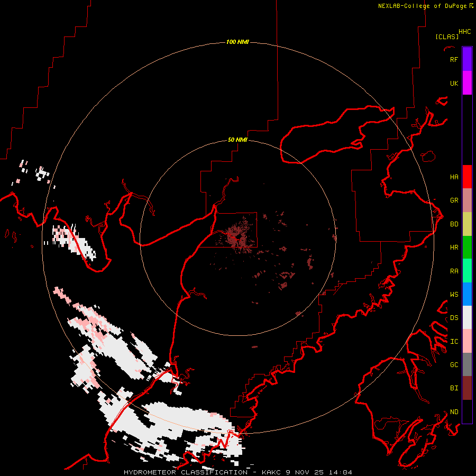The height and width of the screenshot is (476, 476).
Task: Click the '14:04' timestamp text
Action: [341, 472]
